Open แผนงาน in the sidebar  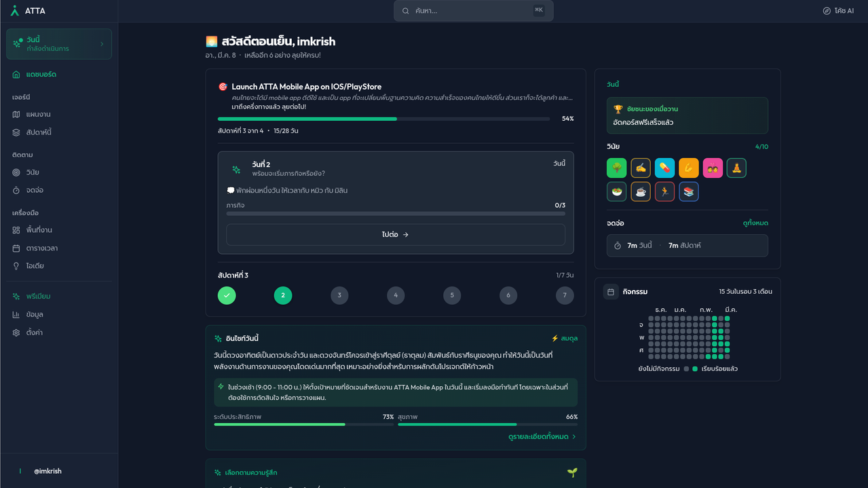tap(59, 114)
